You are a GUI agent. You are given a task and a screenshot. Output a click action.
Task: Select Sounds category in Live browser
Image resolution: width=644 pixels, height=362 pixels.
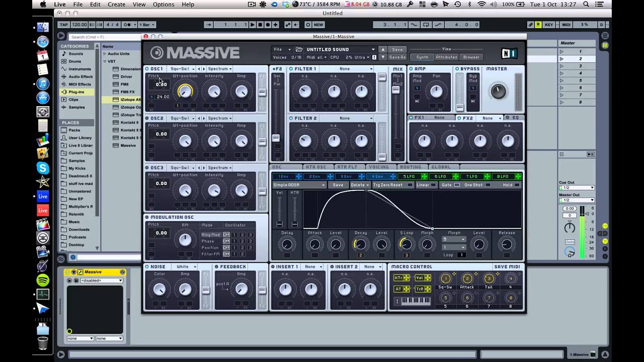[x=76, y=54]
